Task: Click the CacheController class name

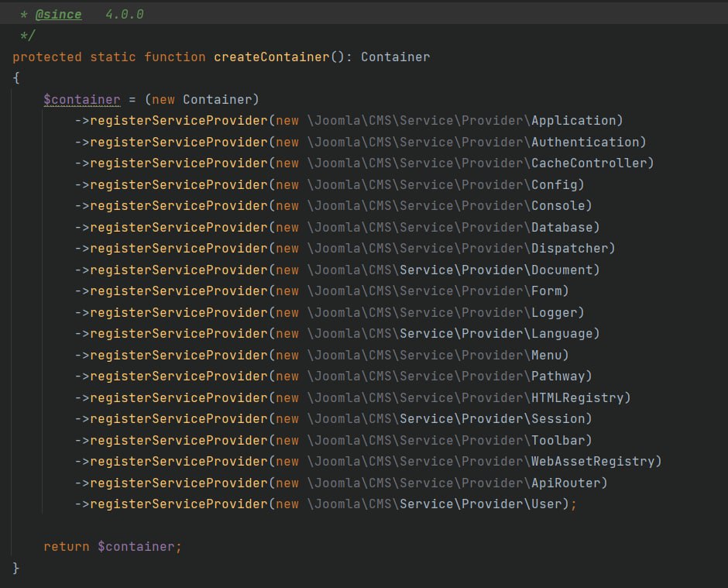Action: click(589, 163)
